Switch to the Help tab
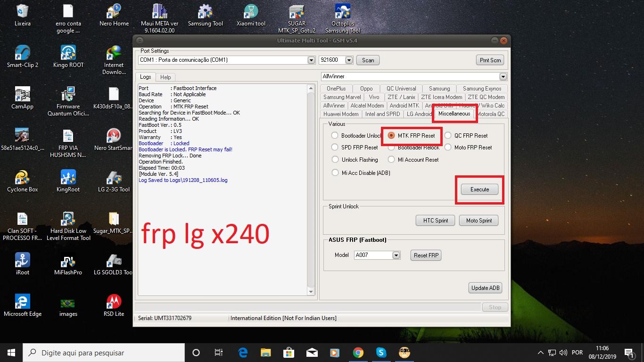 165,77
